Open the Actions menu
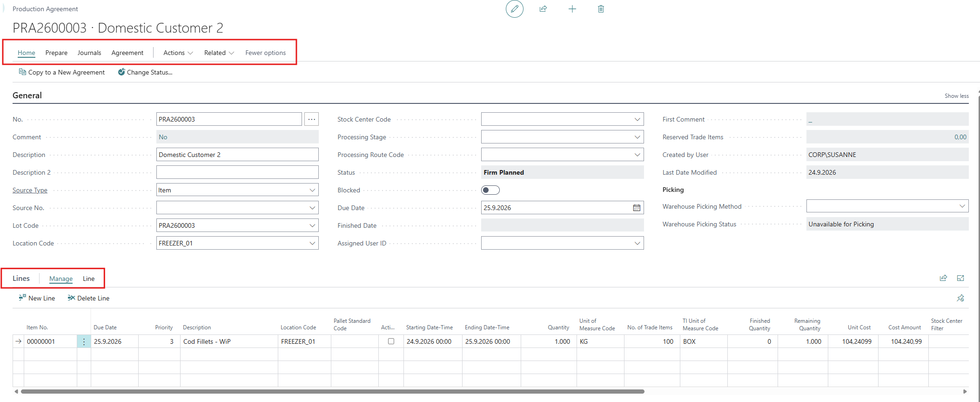The image size is (980, 402). (178, 53)
